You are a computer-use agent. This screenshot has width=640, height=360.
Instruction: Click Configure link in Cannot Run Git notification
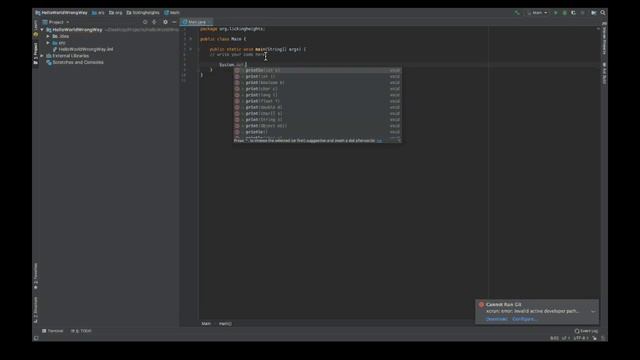[525, 319]
